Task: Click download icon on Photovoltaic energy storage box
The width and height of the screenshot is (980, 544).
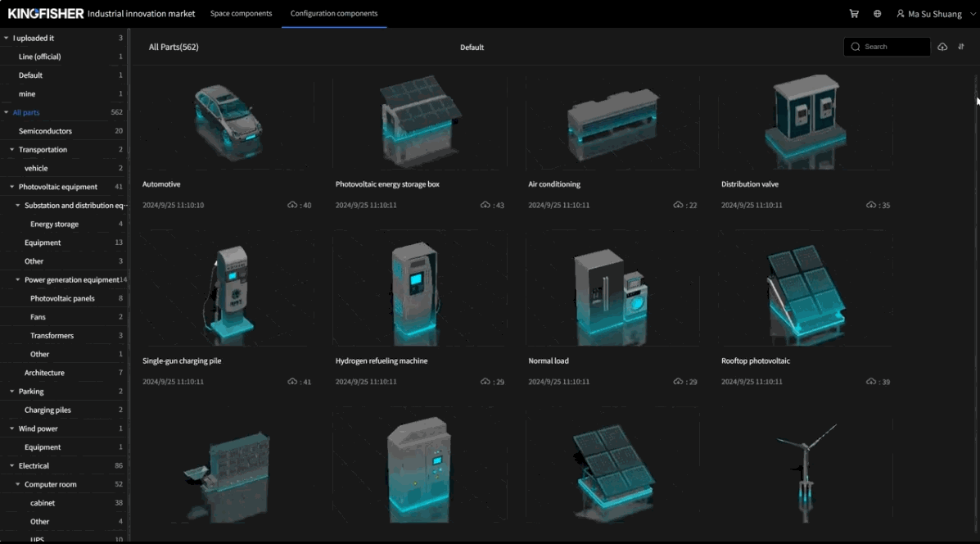Action: [x=485, y=205]
